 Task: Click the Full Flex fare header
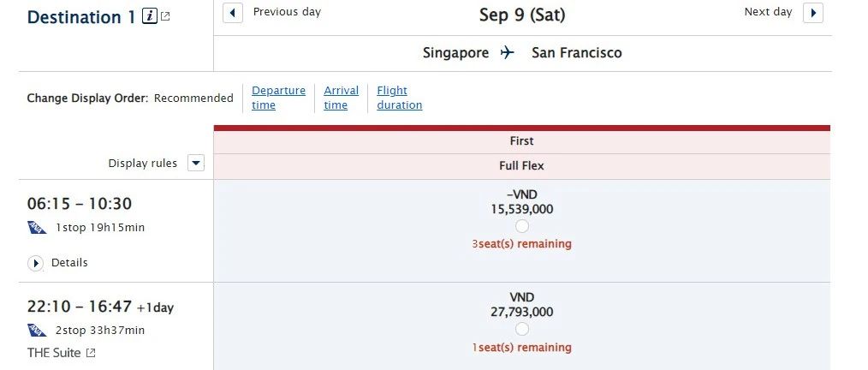click(521, 166)
